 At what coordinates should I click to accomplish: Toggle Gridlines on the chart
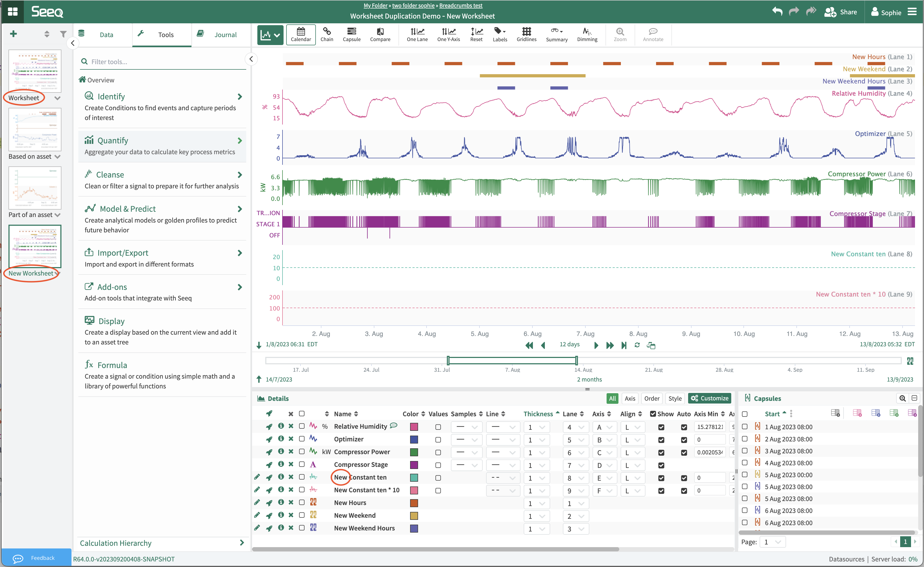(x=526, y=34)
